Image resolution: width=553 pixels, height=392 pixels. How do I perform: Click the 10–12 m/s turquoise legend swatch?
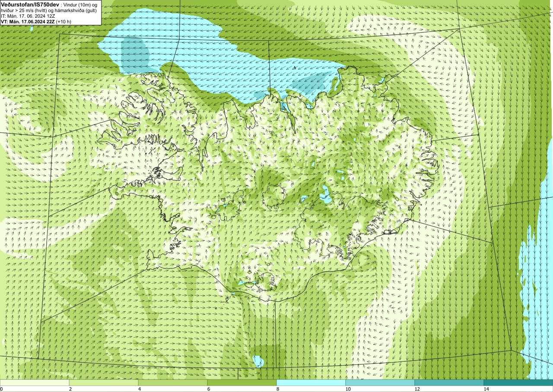(380, 383)
